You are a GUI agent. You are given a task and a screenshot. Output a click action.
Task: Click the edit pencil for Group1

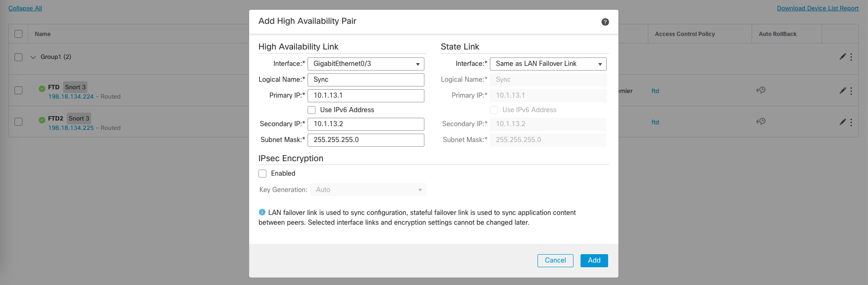842,57
